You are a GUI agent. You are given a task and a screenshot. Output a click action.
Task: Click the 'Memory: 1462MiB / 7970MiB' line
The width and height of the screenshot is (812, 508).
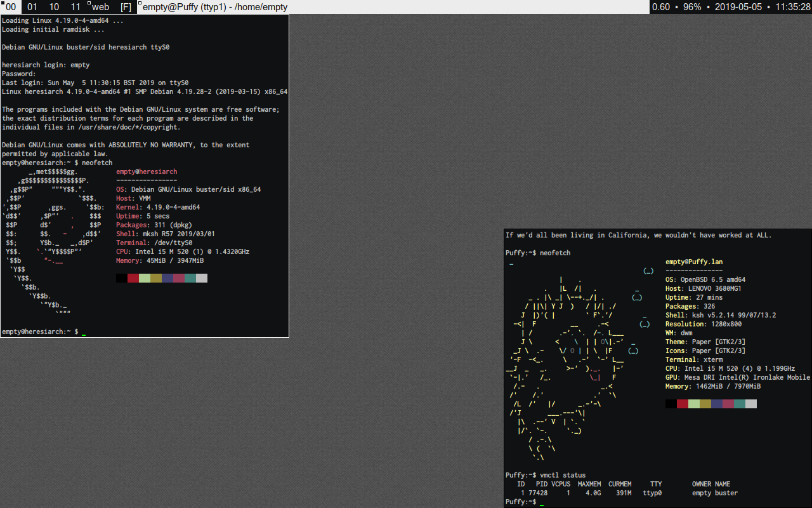713,386
